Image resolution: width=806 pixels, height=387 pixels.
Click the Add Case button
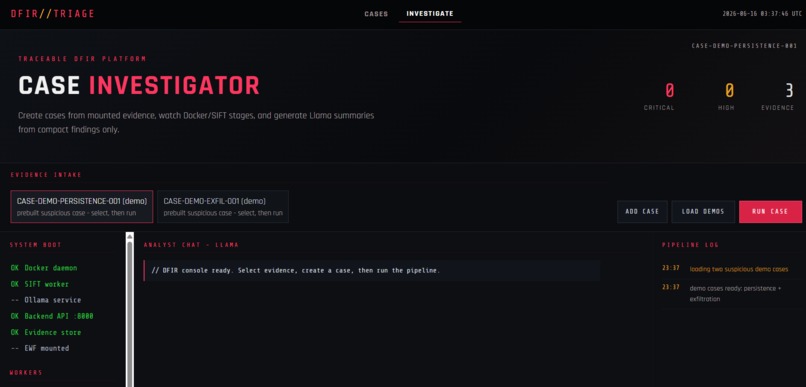[x=642, y=212]
